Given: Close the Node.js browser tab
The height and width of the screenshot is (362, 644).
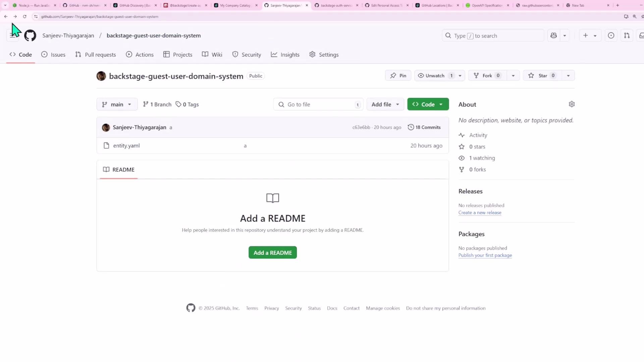Looking at the screenshot, I should tap(55, 5).
